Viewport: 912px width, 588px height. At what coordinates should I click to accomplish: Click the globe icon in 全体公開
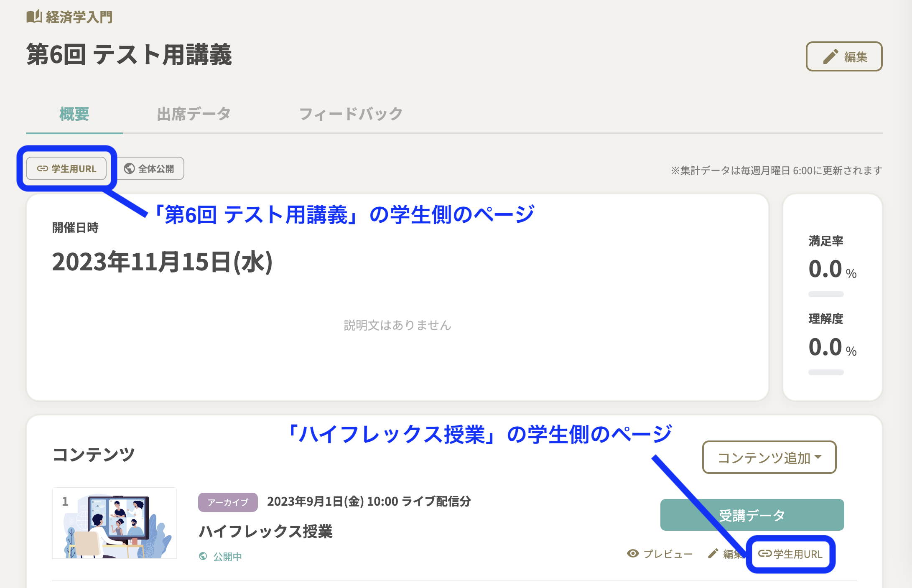(129, 168)
